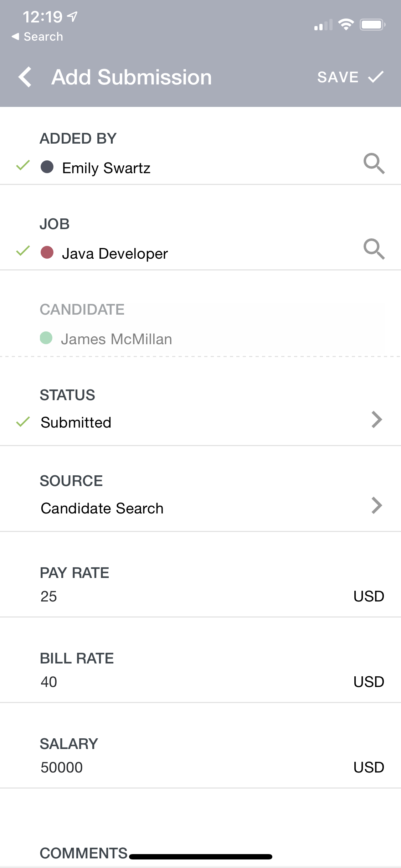Screen dimensions: 401x868
Task: Tap the red dot next to Java Developer
Action: tap(47, 252)
